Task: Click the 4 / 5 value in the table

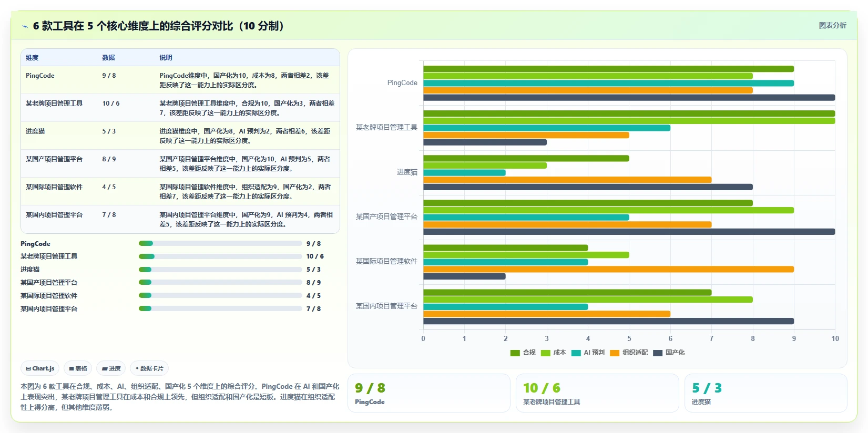Action: (x=109, y=187)
